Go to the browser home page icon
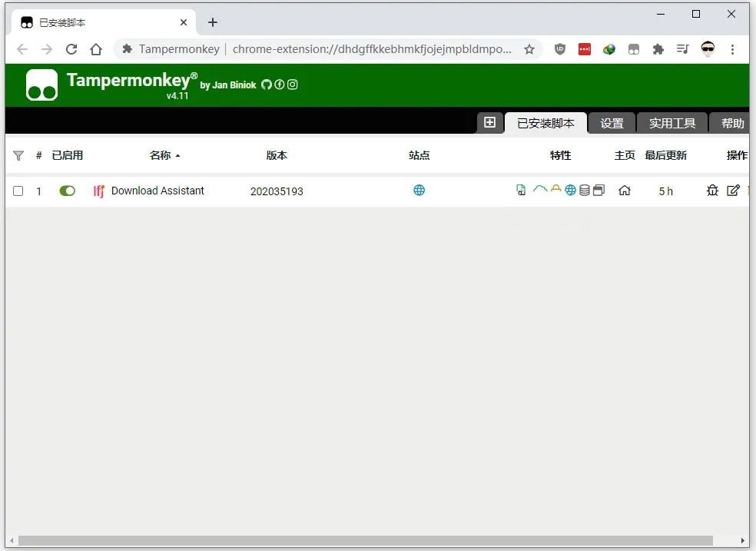The height and width of the screenshot is (551, 756). (x=96, y=49)
